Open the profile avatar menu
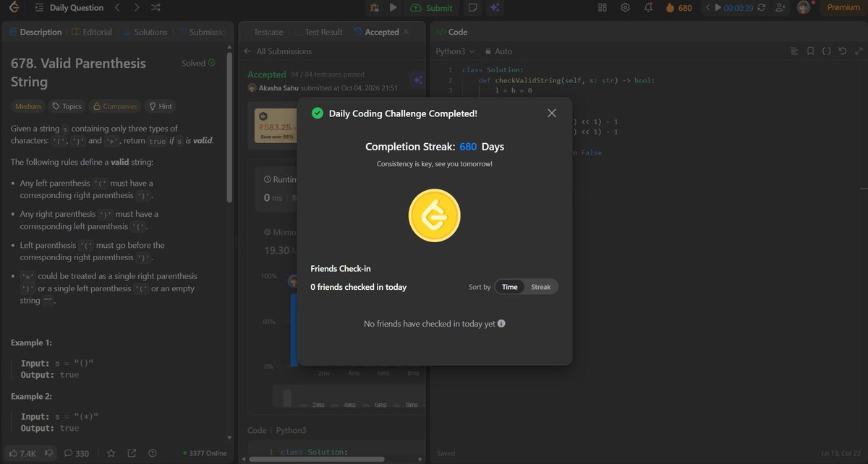Image resolution: width=868 pixels, height=464 pixels. (x=803, y=8)
